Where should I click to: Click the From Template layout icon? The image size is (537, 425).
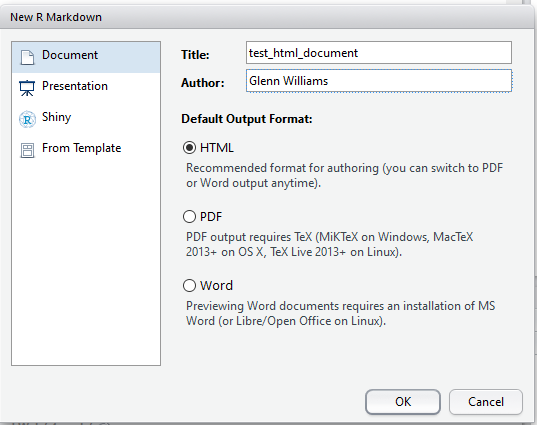click(27, 150)
